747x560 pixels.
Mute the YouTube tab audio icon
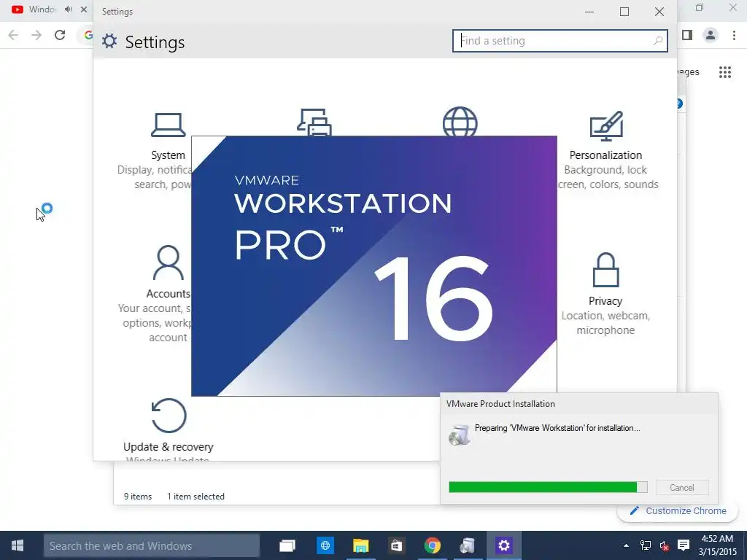pos(68,9)
